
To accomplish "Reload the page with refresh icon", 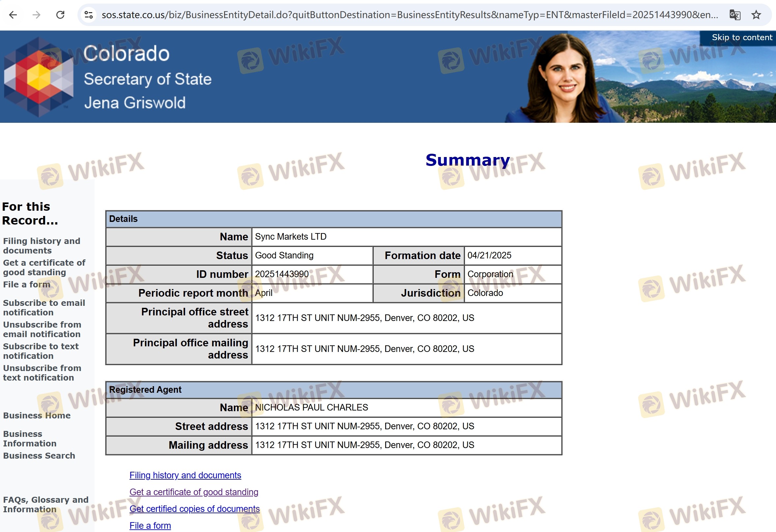I will (60, 15).
